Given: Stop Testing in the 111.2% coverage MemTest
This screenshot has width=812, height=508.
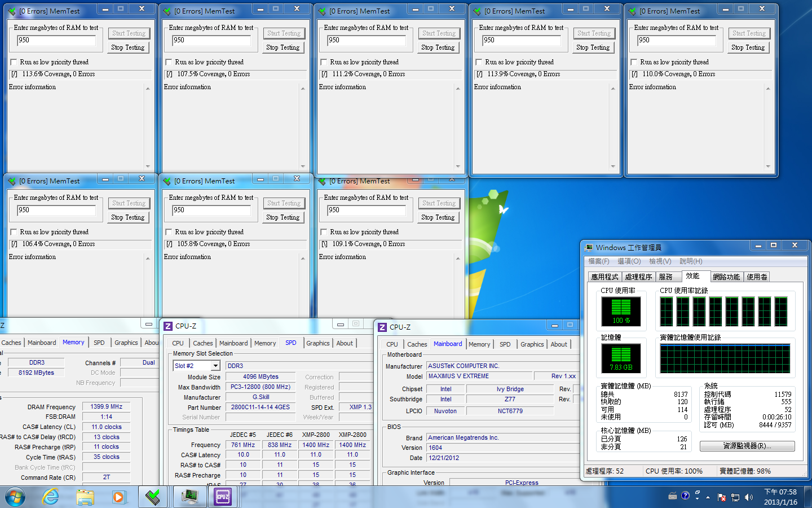Looking at the screenshot, I should click(x=438, y=47).
